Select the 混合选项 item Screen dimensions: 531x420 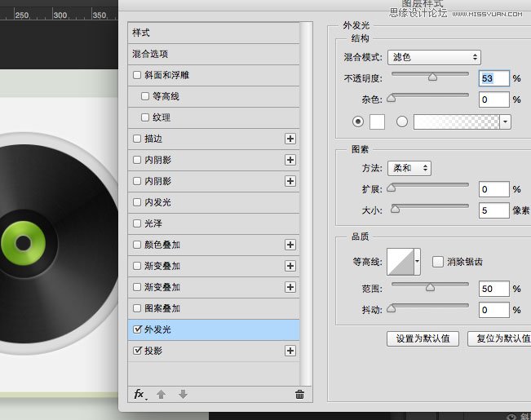[214, 54]
